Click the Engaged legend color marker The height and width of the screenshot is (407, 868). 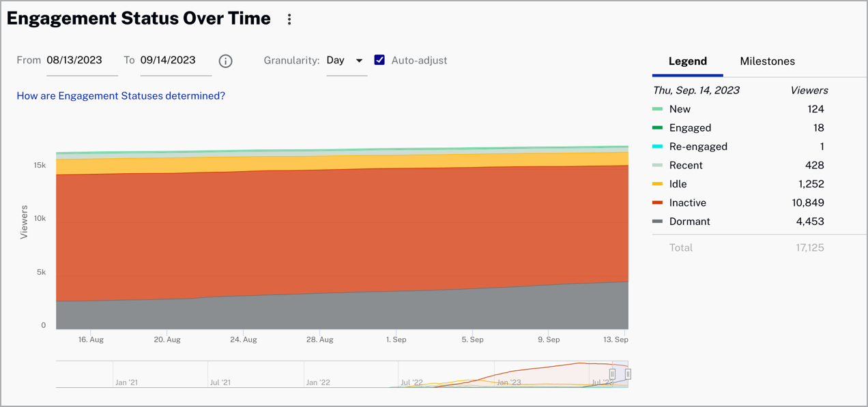(659, 127)
